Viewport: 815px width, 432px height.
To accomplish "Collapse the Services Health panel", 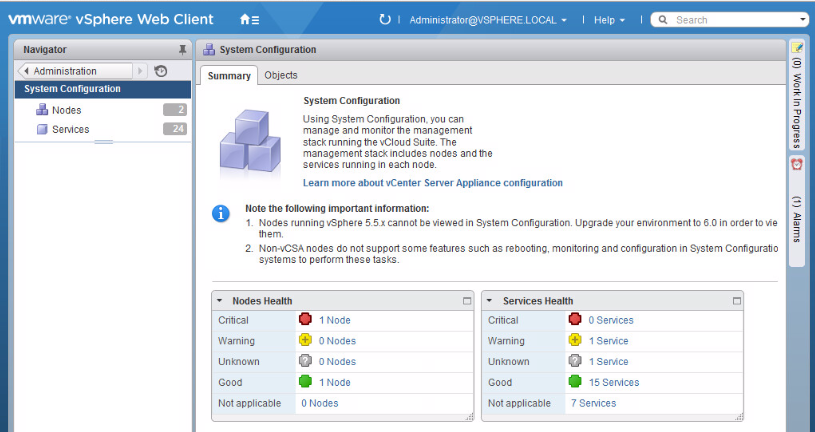I will (489, 301).
